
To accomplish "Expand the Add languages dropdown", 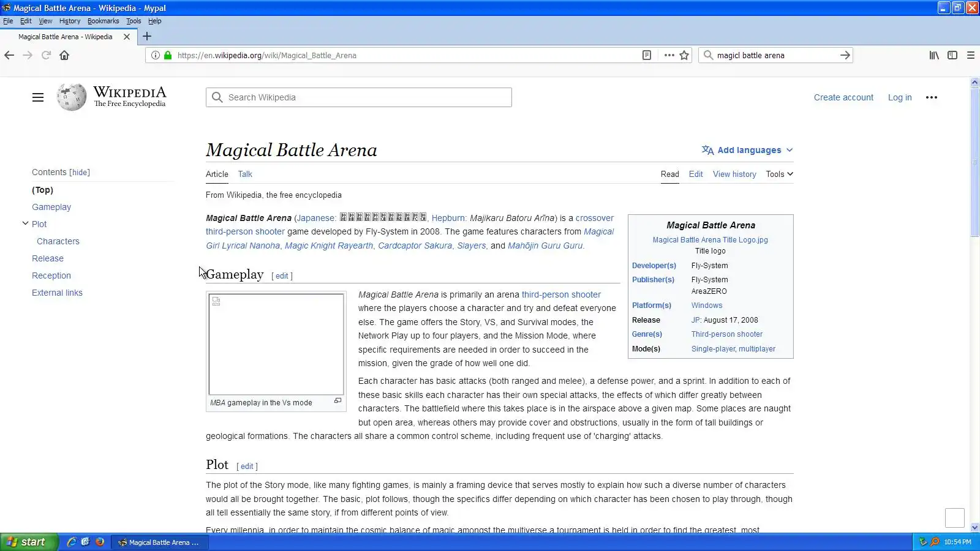I will coord(747,150).
